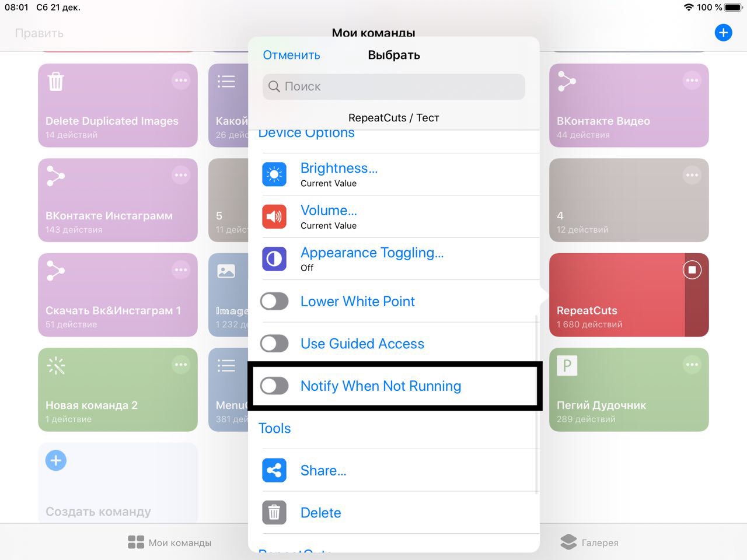Cancel the picker with Отменить

pos(291,55)
